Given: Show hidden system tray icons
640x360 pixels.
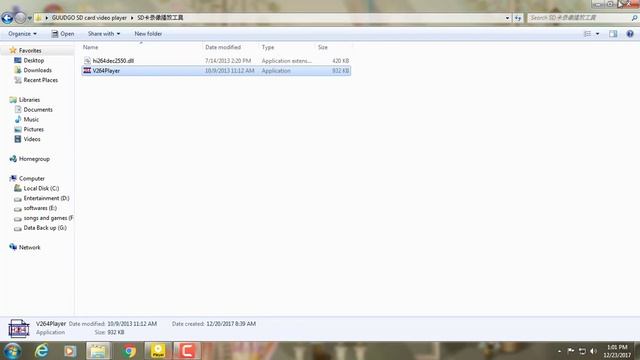Looking at the screenshot, I should tap(559, 351).
